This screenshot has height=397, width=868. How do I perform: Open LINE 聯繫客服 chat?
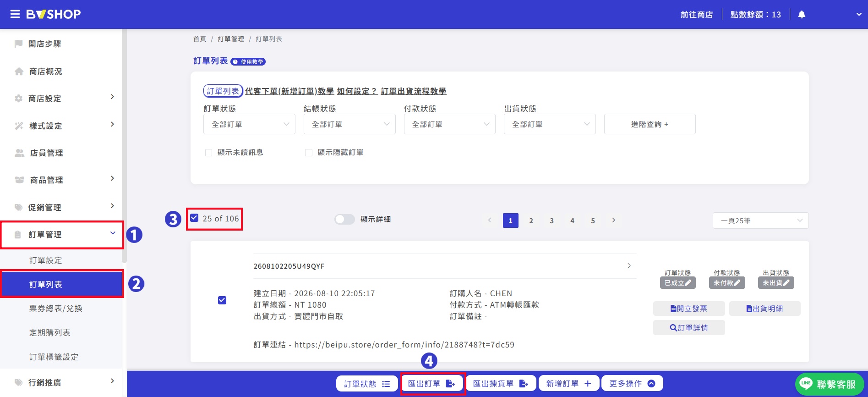[830, 384]
